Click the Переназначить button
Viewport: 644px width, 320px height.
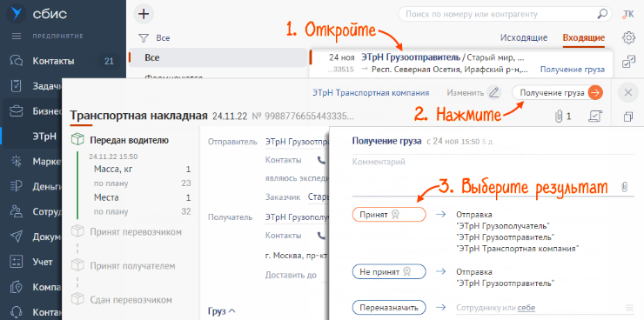pyautogui.click(x=389, y=307)
